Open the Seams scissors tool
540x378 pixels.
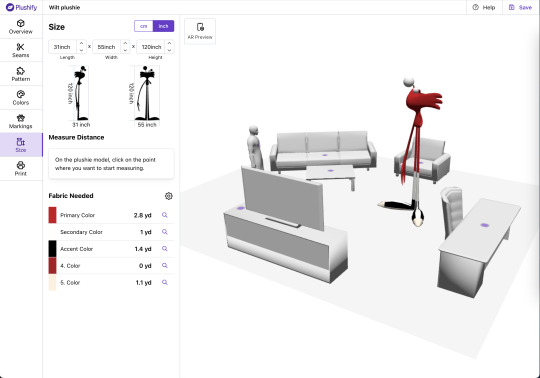(x=21, y=50)
